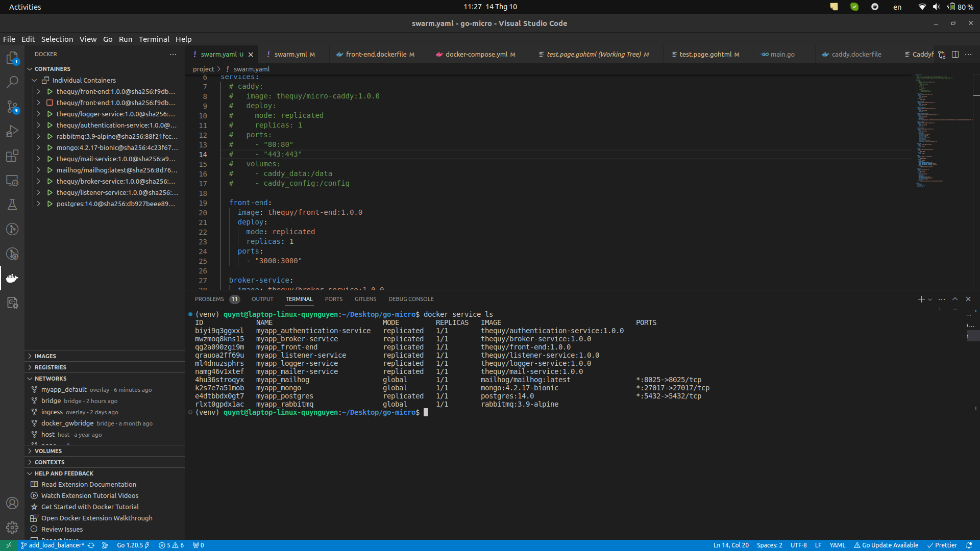Click Read Extension Documentation link
980x551 pixels.
click(x=88, y=484)
